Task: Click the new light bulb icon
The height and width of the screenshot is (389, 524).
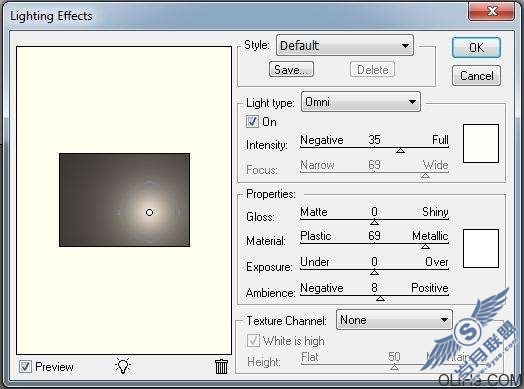Action: 123,366
